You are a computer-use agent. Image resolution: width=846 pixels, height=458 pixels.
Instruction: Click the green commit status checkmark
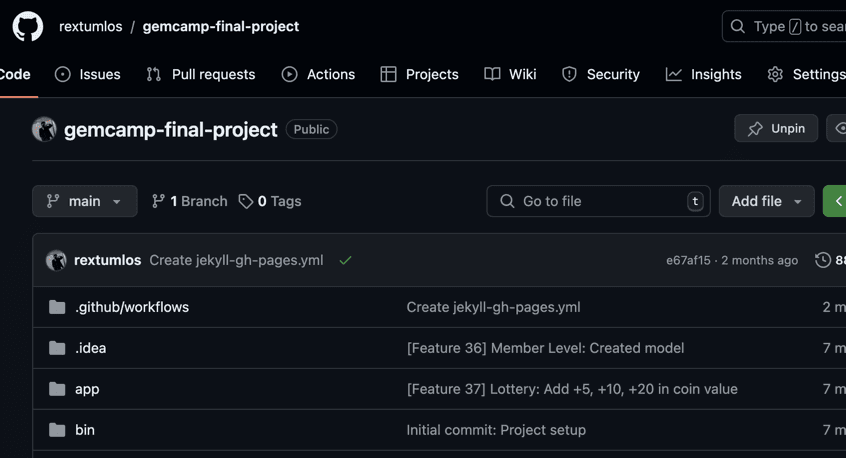[x=345, y=260]
